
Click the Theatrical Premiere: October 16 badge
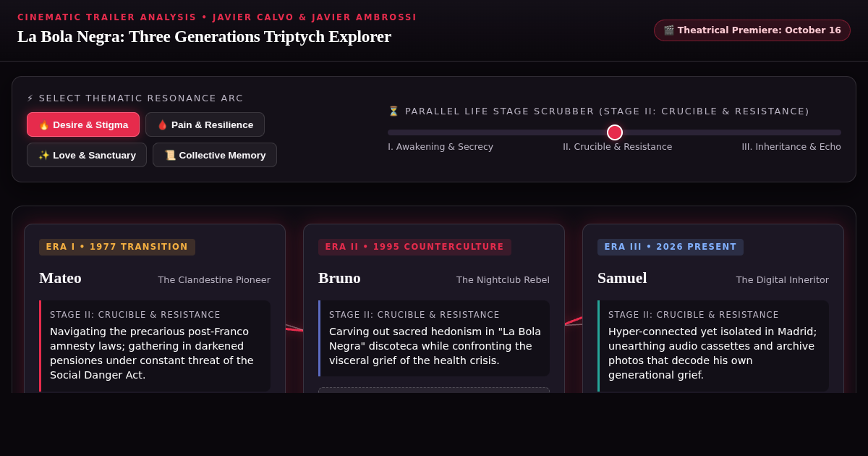(x=752, y=30)
